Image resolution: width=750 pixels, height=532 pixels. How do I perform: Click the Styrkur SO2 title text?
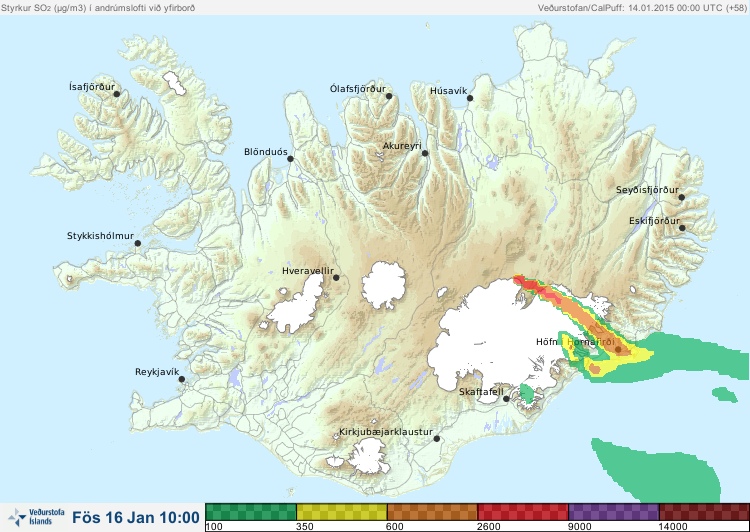[x=98, y=8]
